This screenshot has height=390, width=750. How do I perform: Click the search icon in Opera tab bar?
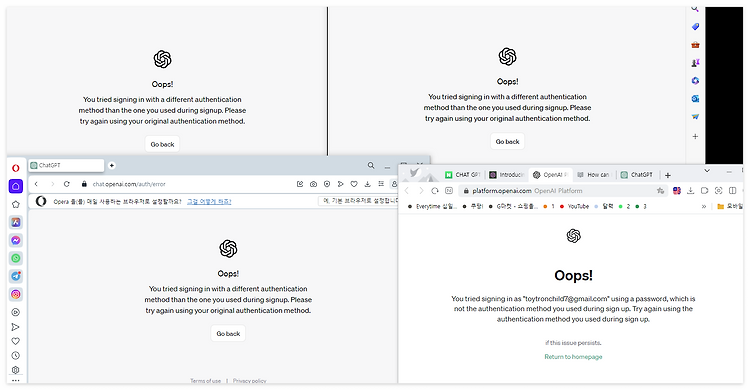371,166
